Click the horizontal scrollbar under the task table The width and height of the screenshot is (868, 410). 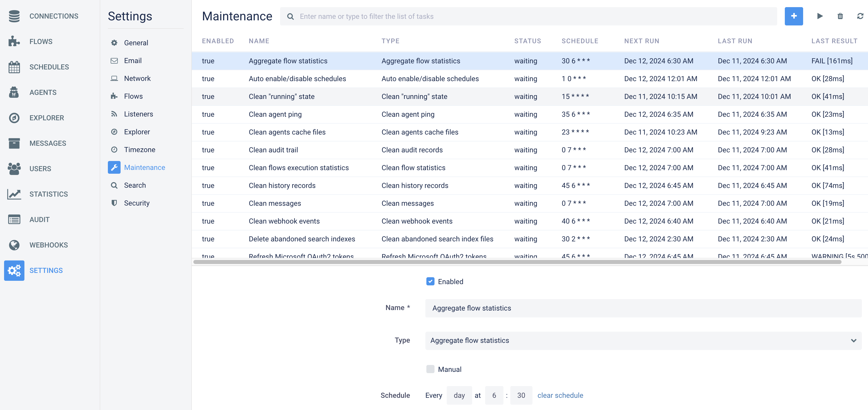(x=517, y=262)
